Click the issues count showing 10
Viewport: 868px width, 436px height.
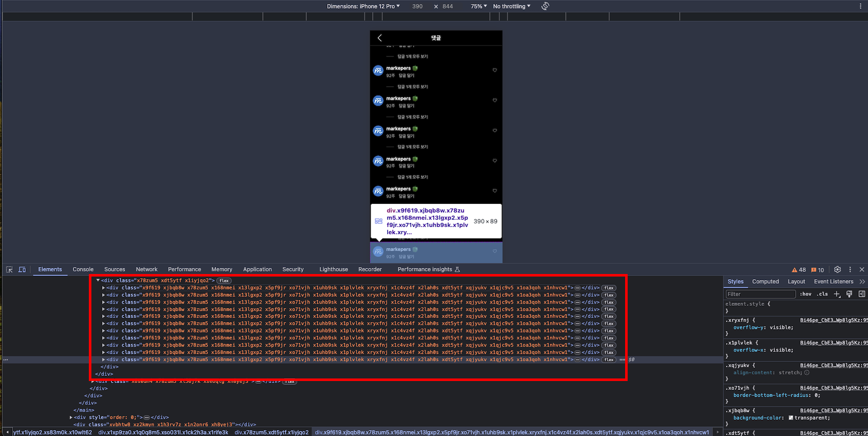click(818, 270)
